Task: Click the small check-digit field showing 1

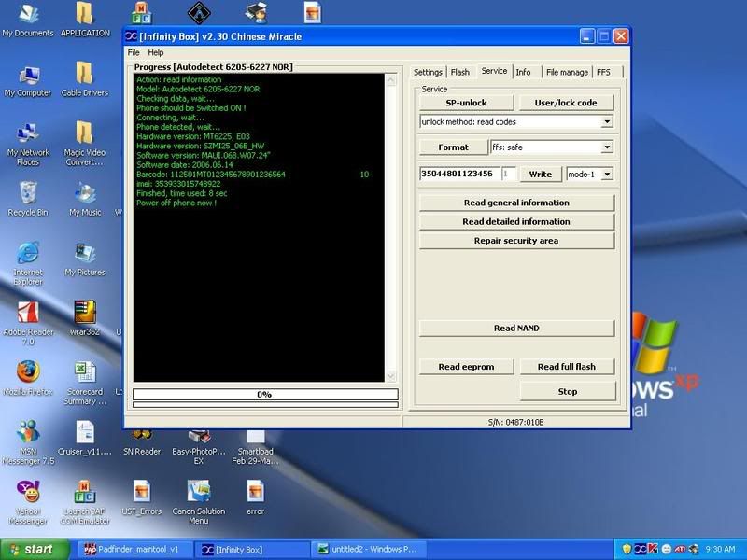Action: (508, 175)
